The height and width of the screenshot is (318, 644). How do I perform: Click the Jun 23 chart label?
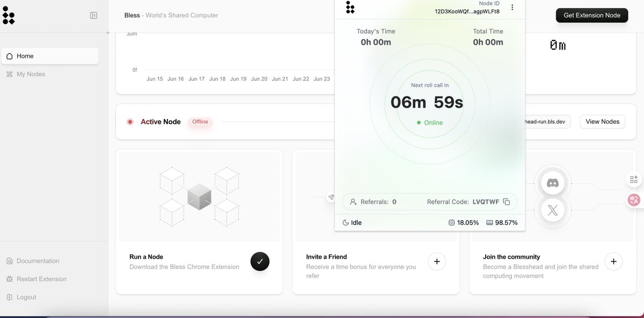click(x=321, y=79)
